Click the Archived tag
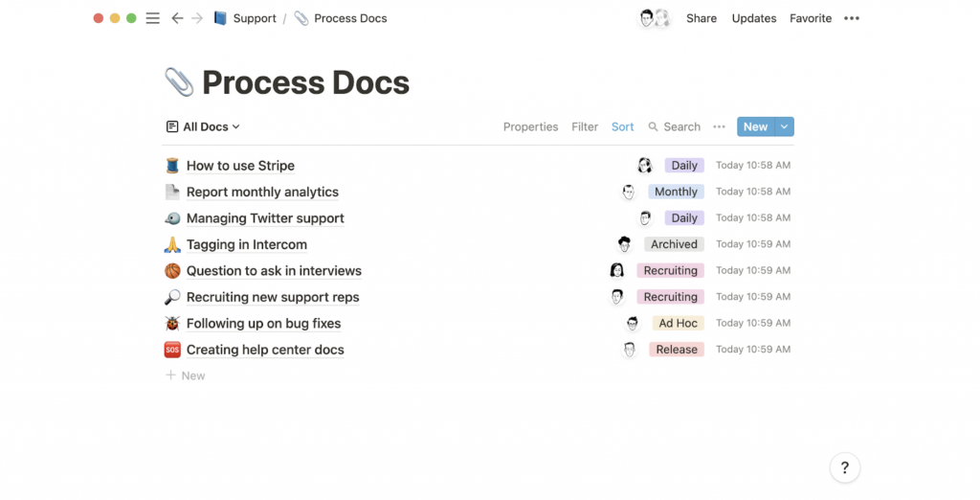The width and height of the screenshot is (980, 500). [x=674, y=244]
